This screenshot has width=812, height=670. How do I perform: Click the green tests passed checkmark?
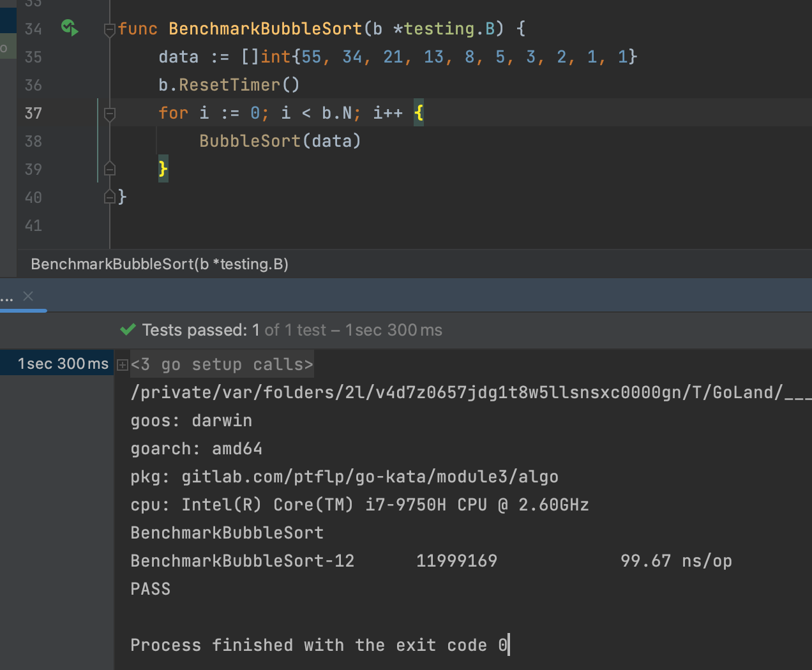click(128, 330)
